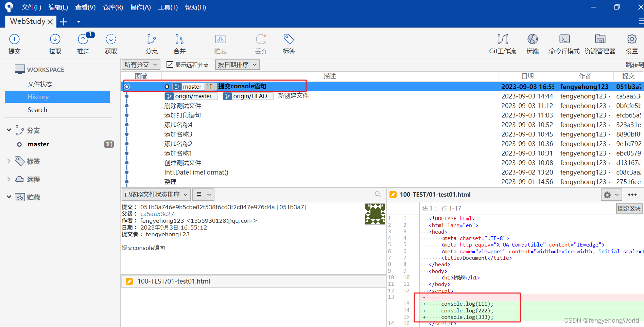Click the Fetch (获取) toolbar icon
Viewport: 644px width, 327px height.
point(111,39)
